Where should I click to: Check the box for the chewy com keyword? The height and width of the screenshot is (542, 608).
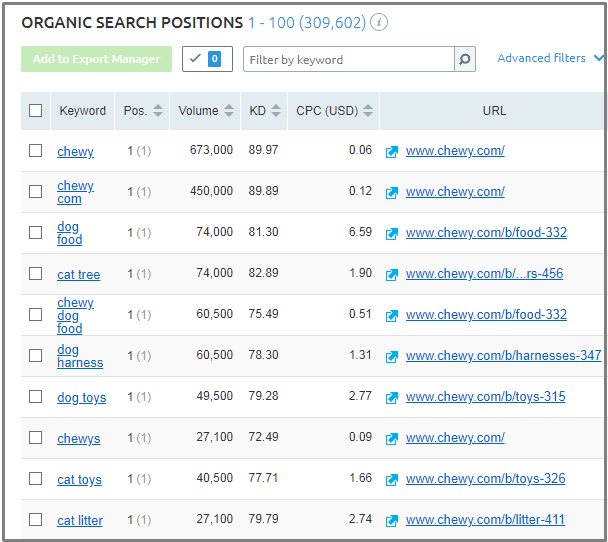pos(35,191)
